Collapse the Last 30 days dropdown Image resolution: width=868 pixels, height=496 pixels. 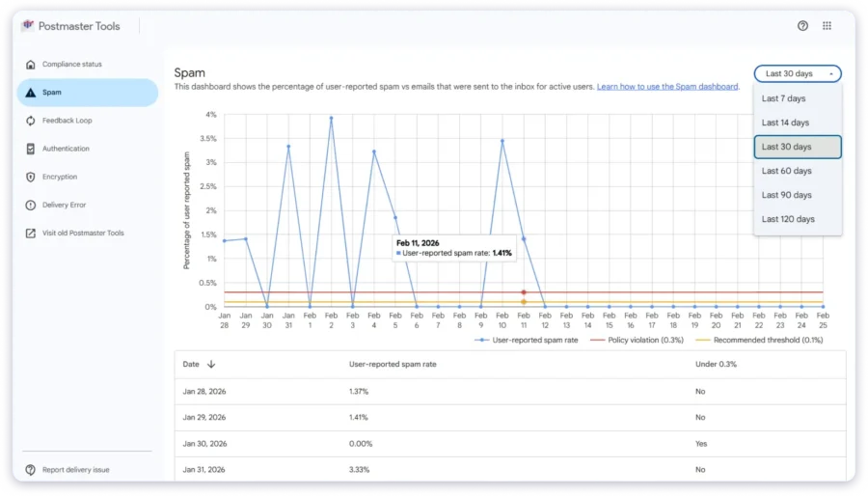coord(798,73)
